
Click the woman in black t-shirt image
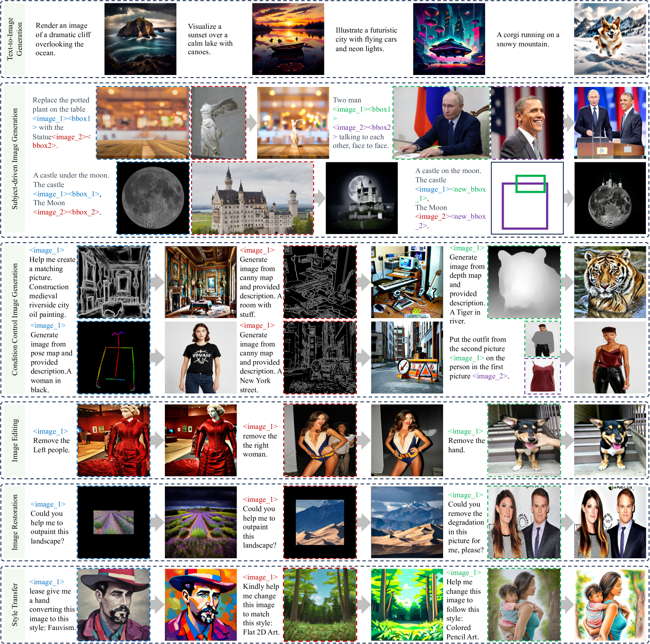tap(201, 358)
